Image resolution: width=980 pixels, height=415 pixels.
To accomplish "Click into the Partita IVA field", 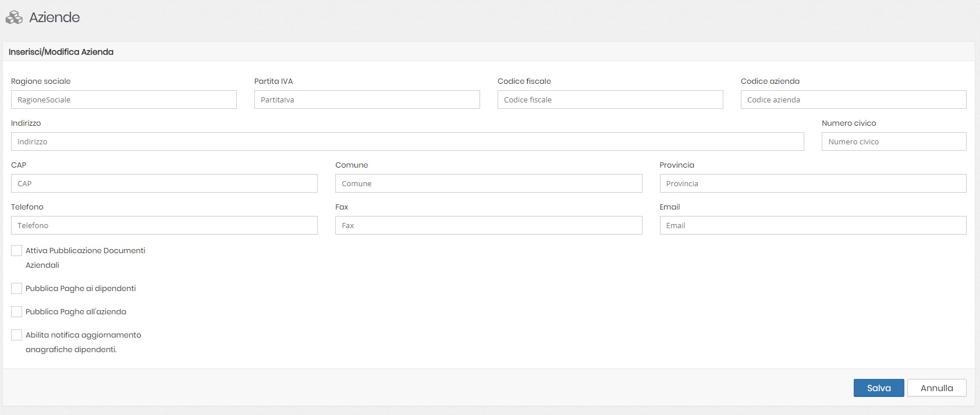I will (x=367, y=100).
